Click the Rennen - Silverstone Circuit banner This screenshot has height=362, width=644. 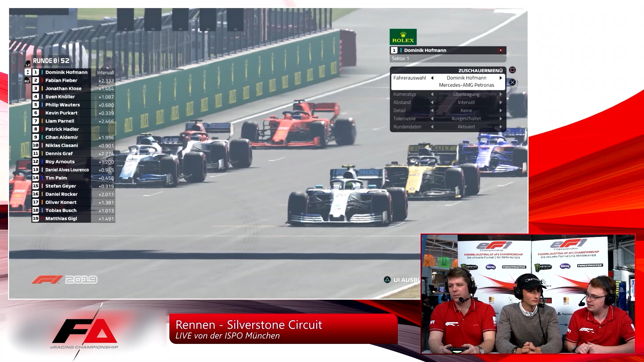pyautogui.click(x=283, y=329)
